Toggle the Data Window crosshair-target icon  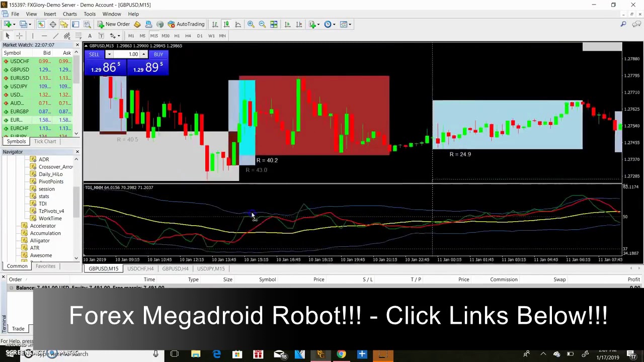click(53, 24)
